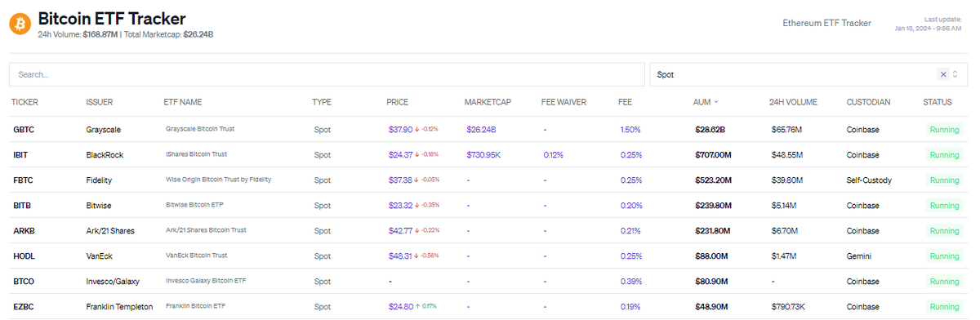Open Wise Origin Bitcoin Trust by Fidelity
This screenshot has height=320, width=980.
[x=218, y=180]
